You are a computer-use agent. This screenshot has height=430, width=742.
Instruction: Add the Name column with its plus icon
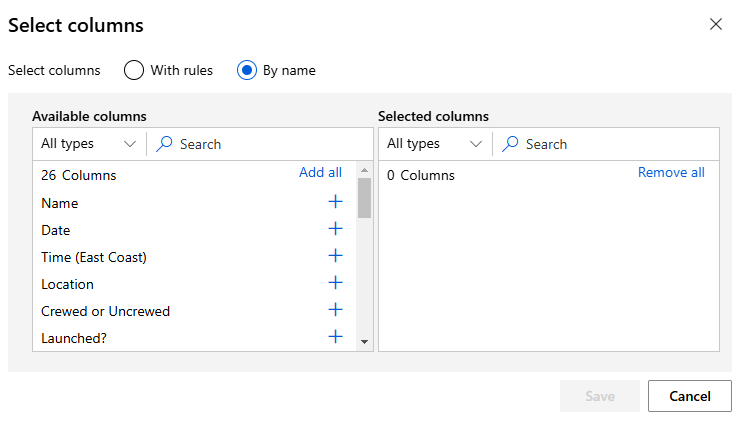(x=335, y=202)
